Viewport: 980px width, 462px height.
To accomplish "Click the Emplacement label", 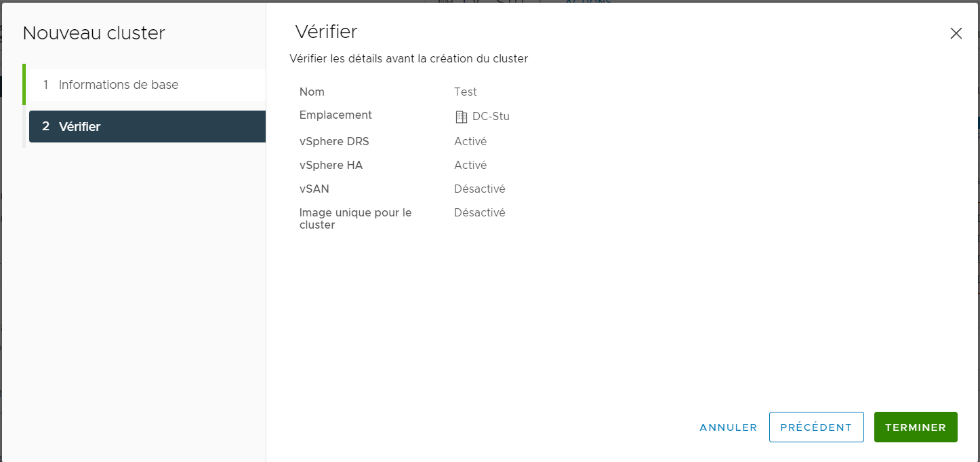I will coord(335,115).
